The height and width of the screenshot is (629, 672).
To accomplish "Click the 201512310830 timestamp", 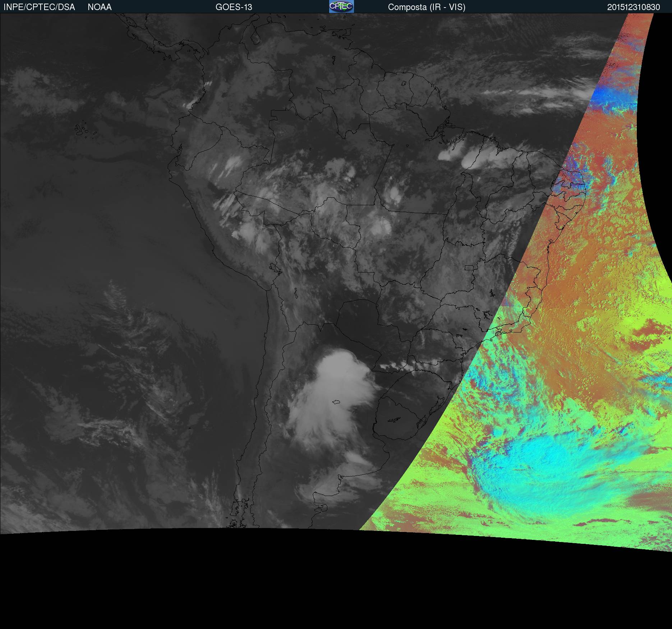I will point(634,7).
